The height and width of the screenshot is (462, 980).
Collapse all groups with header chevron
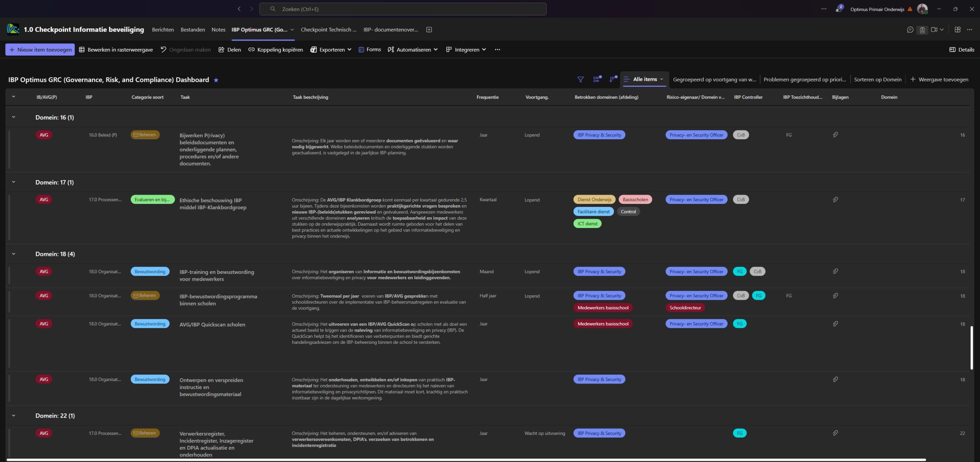click(14, 97)
